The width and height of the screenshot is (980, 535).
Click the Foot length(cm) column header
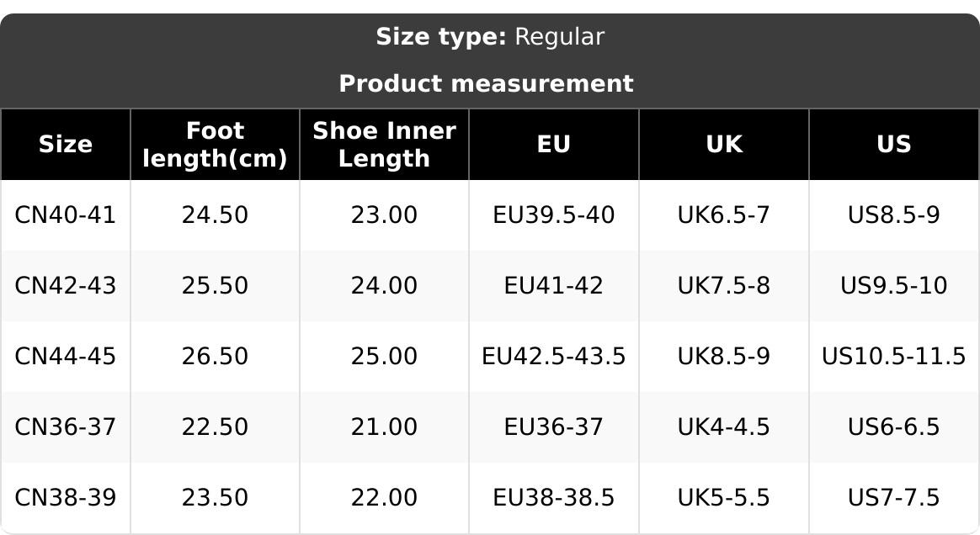click(x=215, y=145)
